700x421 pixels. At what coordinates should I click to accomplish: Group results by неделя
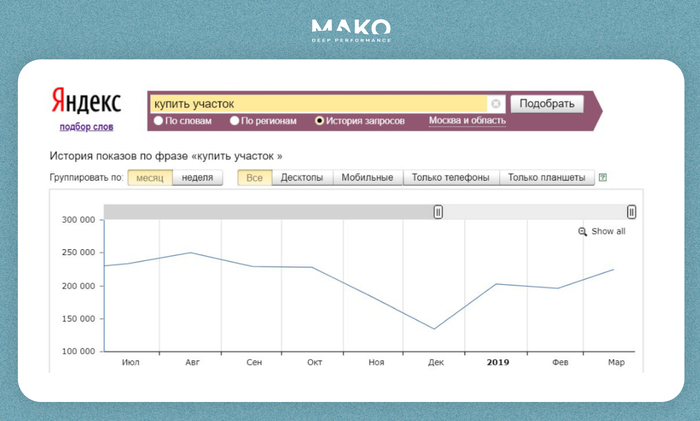coord(197,178)
